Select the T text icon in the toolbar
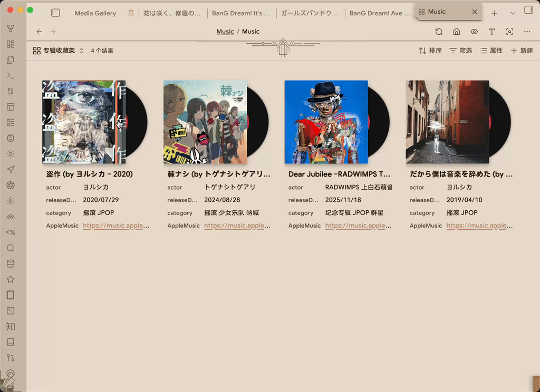 [x=491, y=32]
